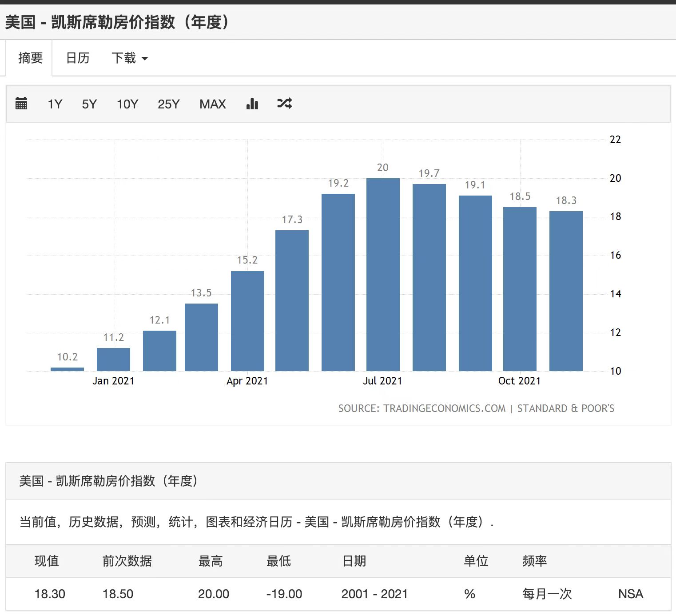Select the 1Y time range

click(x=55, y=104)
